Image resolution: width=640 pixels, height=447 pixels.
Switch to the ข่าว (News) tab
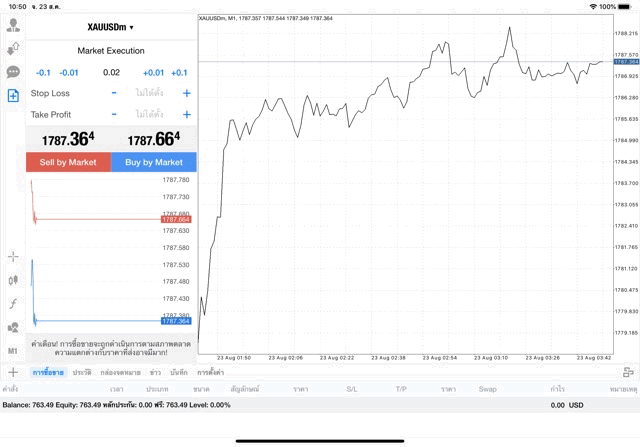pyautogui.click(x=155, y=372)
